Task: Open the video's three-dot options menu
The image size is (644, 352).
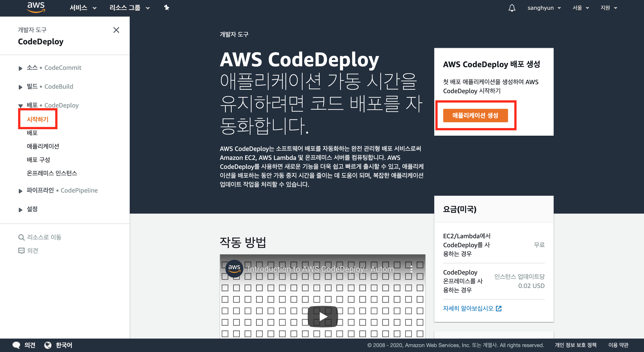Action: tap(411, 269)
